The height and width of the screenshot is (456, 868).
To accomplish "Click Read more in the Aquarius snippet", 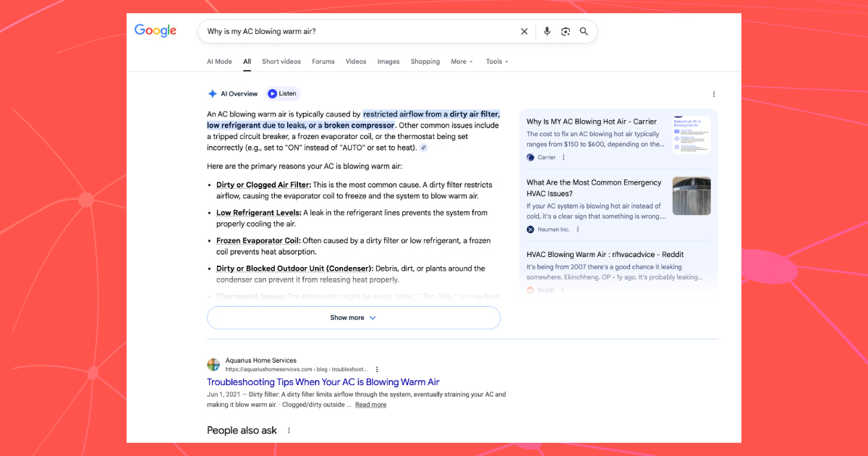I will (370, 405).
